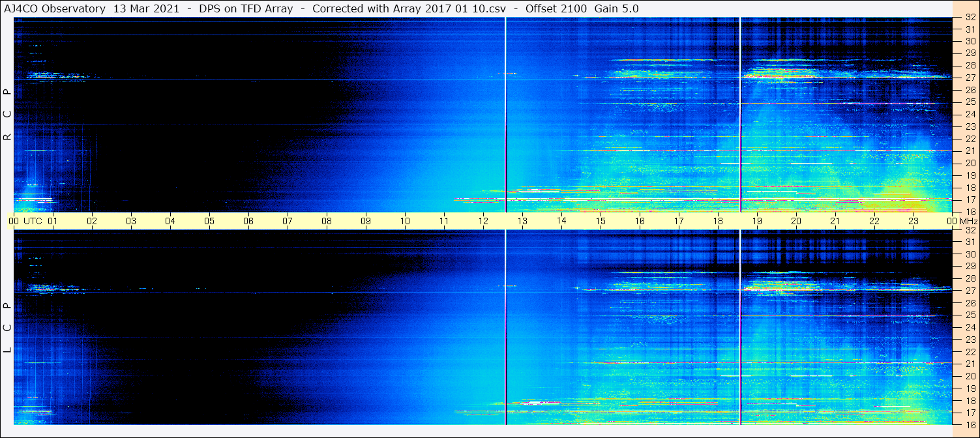Screen dimensions: 980x438
Task: Select the 06 hour tick label
Action: coord(248,221)
